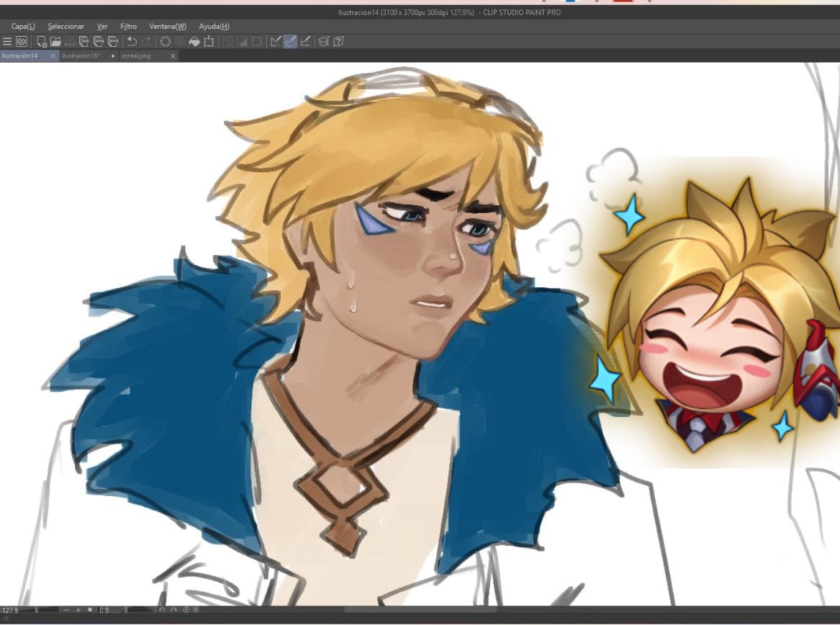The image size is (840, 625).
Task: Click the Invert selected area icon
Action: pyautogui.click(x=242, y=41)
